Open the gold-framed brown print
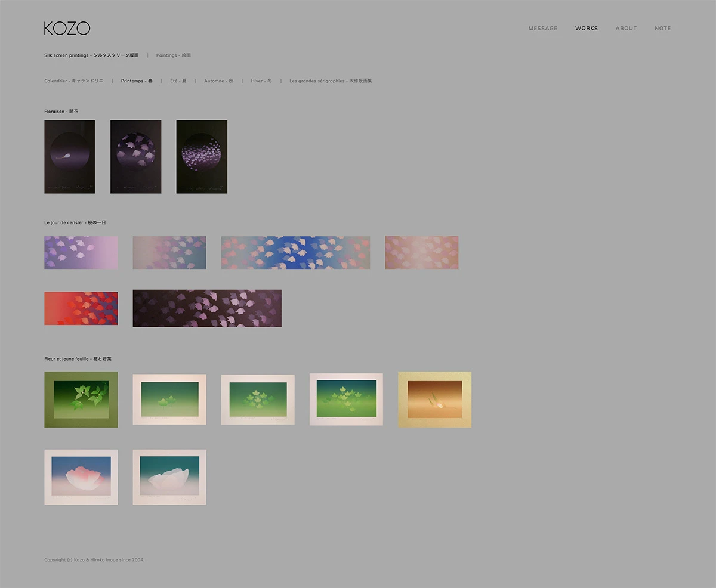The image size is (716, 588). point(434,400)
